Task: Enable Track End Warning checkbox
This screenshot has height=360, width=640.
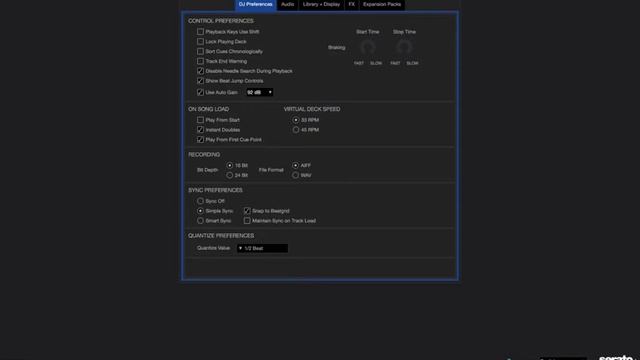Action: [200, 61]
